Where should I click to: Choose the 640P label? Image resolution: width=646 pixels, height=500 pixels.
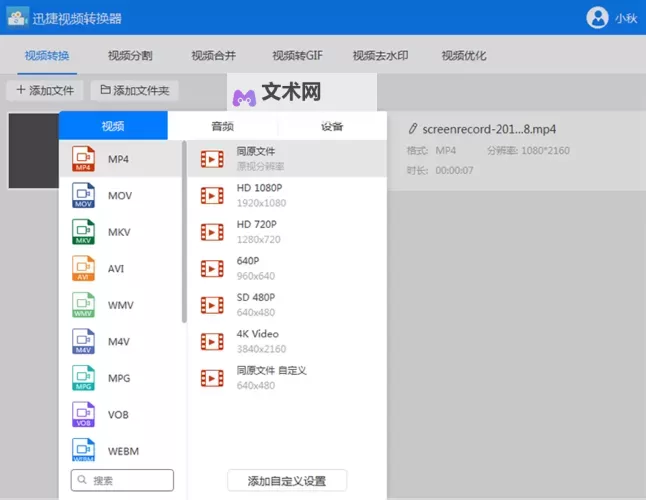point(248,261)
